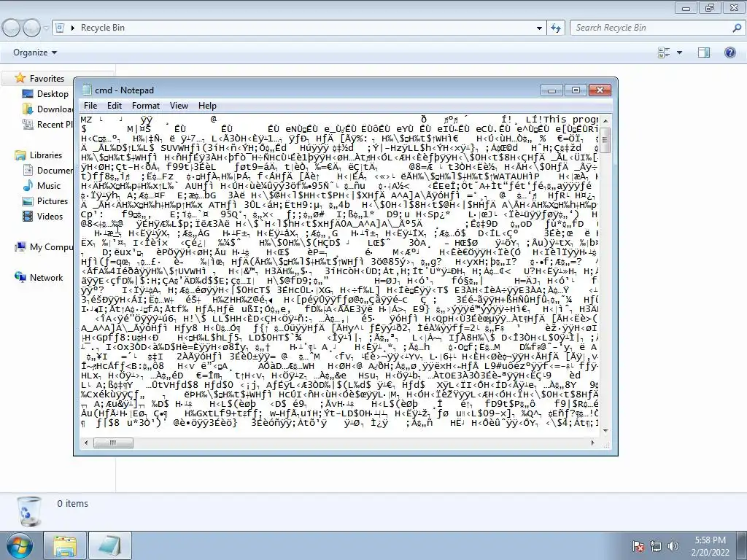
Task: Open the Windows Start menu
Action: (19, 546)
